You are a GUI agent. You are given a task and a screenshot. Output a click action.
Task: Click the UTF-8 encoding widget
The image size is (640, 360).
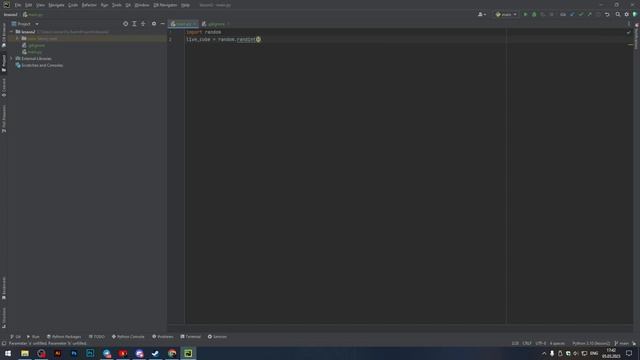click(541, 343)
